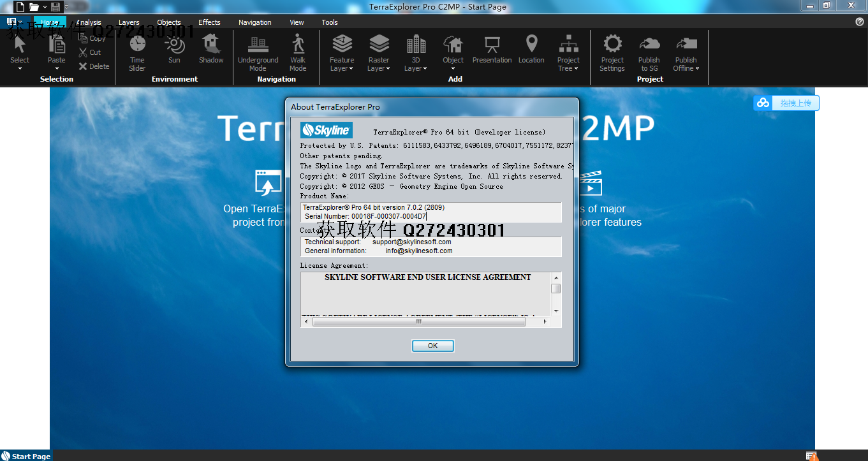Switch to Underground Mode

coord(258,53)
